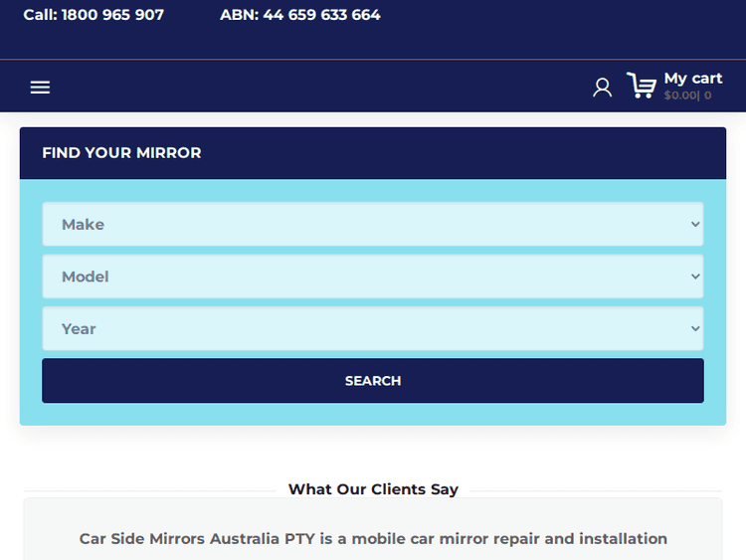Select the $0.00 cart total text
Viewport: 746px width, 560px height.
pos(680,95)
